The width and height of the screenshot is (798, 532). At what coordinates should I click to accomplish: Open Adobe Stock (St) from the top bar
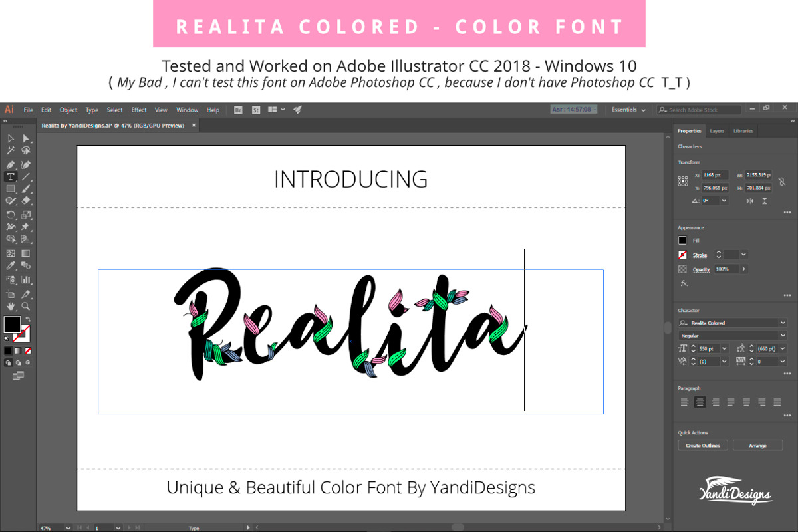(256, 110)
